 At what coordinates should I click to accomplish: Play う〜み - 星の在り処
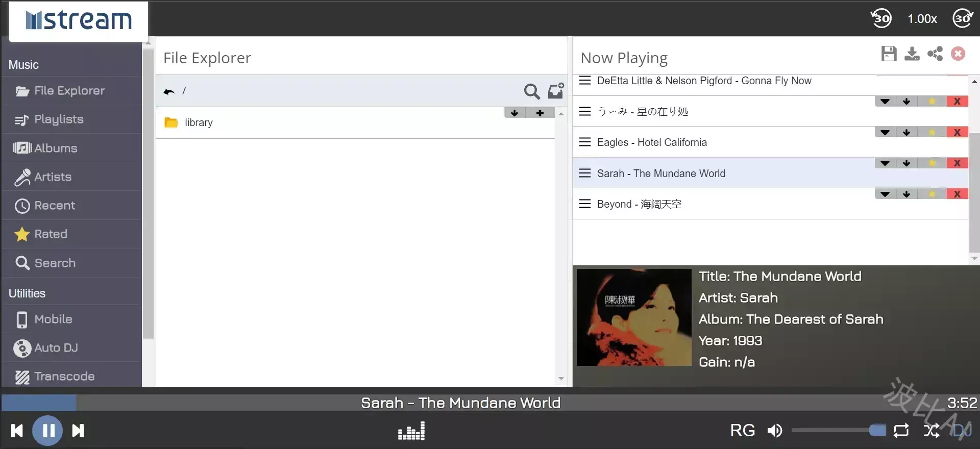click(x=643, y=112)
